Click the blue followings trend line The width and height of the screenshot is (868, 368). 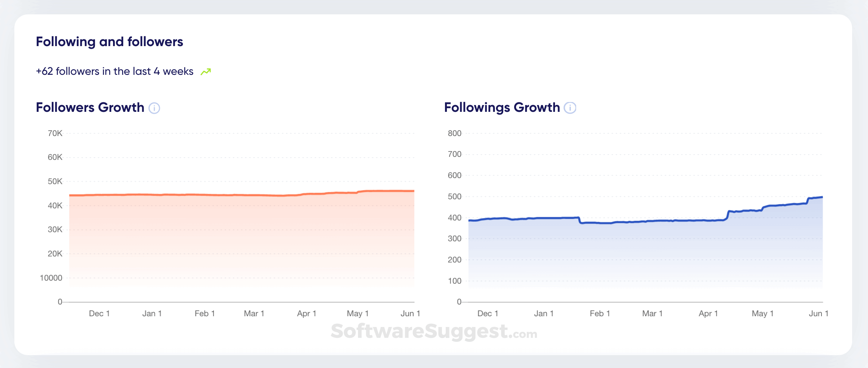coord(643,221)
